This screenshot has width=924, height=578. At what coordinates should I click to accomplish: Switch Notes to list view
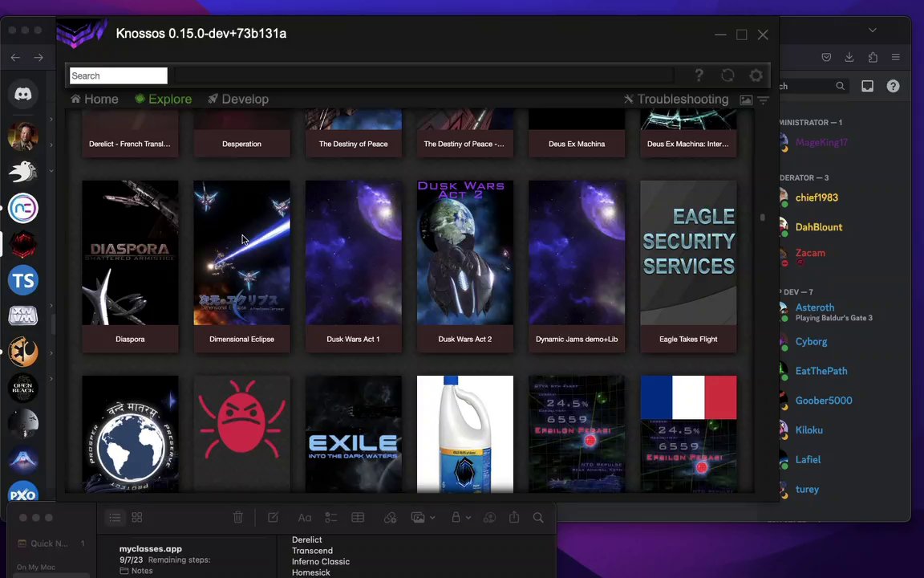pyautogui.click(x=115, y=517)
